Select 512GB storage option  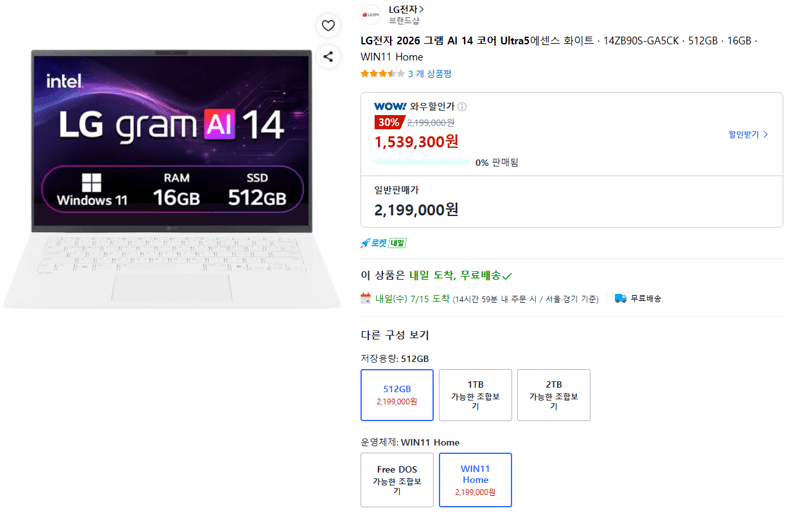point(397,395)
